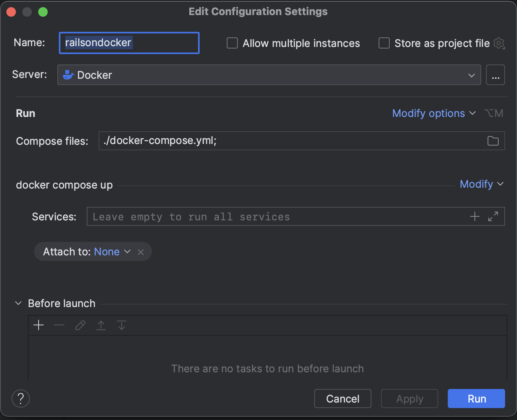
Task: Click the blue Run button
Action: (x=476, y=399)
